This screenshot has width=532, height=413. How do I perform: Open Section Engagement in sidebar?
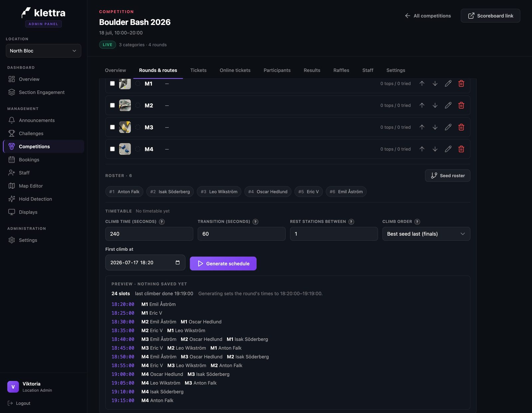tap(44, 92)
